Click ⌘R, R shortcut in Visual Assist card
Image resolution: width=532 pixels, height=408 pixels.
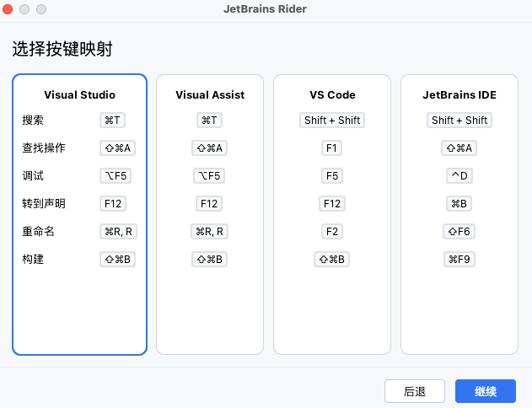(x=209, y=231)
